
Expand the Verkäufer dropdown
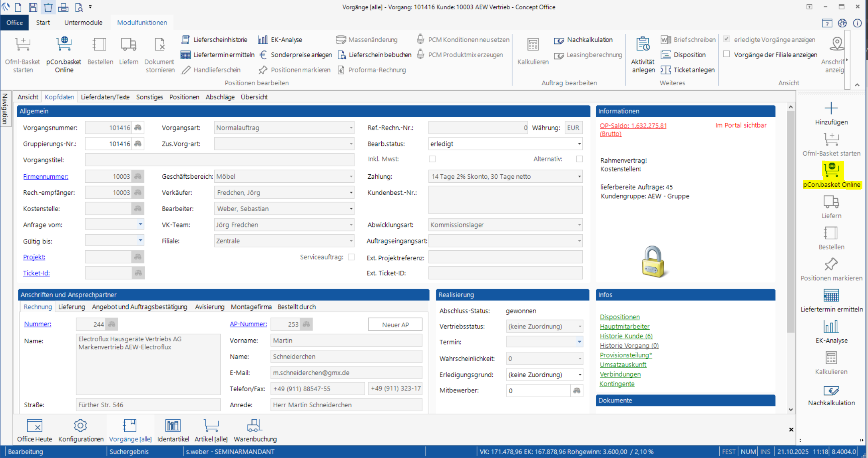(351, 193)
